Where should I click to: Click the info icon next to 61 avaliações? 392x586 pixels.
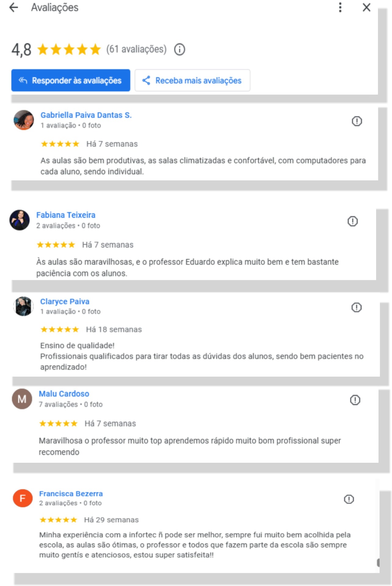pos(180,49)
